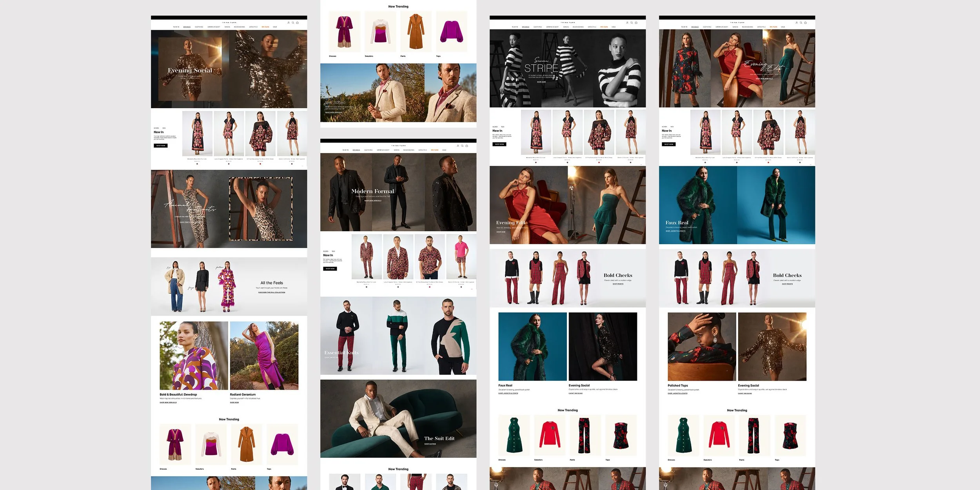980x490 pixels.
Task: Select the red swatch below third dress under Evening Social
Action: tap(260, 164)
